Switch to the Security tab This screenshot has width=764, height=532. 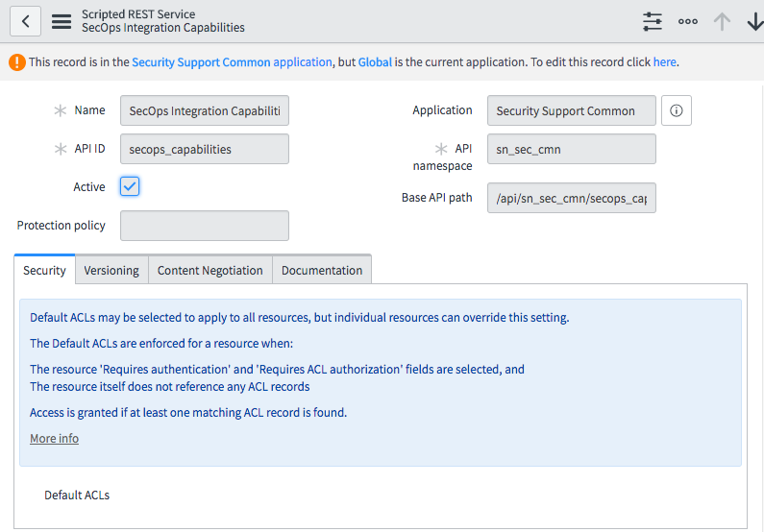[x=44, y=270]
